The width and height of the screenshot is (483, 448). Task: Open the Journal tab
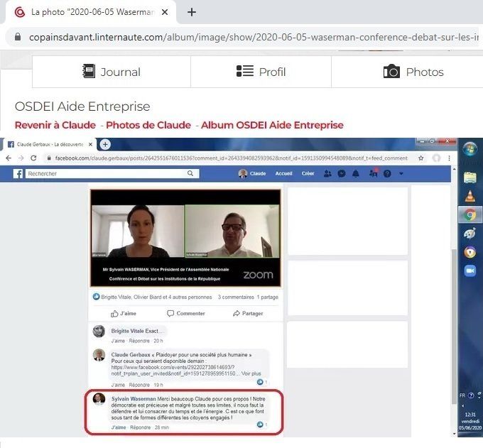pos(112,72)
